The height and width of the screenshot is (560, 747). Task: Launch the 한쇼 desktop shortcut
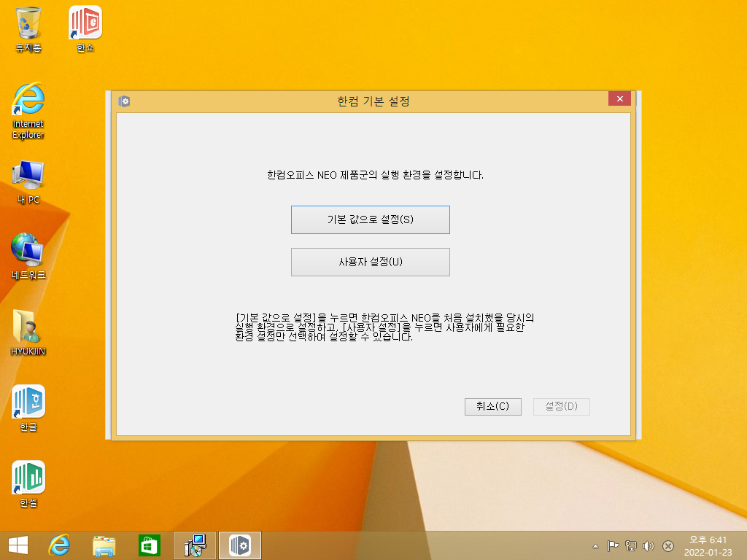coord(85,28)
